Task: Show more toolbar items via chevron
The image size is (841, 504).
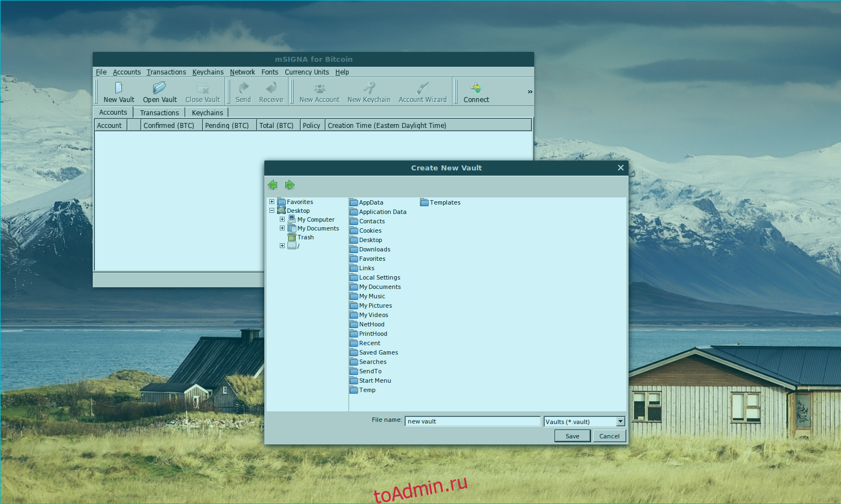Action: (x=530, y=92)
